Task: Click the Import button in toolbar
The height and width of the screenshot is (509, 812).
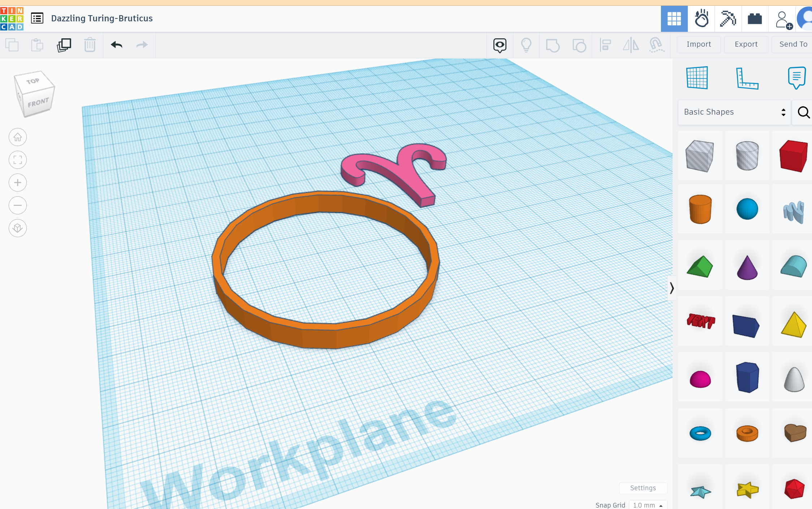Action: (x=698, y=44)
